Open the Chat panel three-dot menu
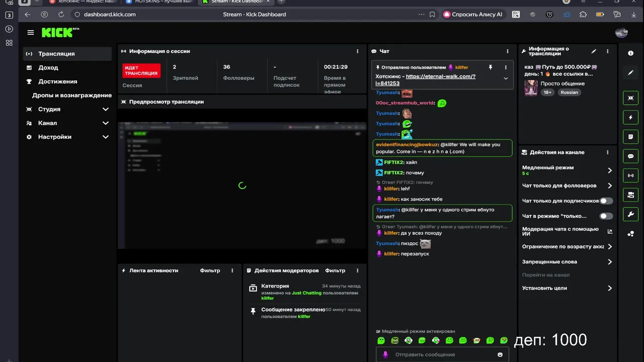Image resolution: width=644 pixels, height=362 pixels. point(507,51)
